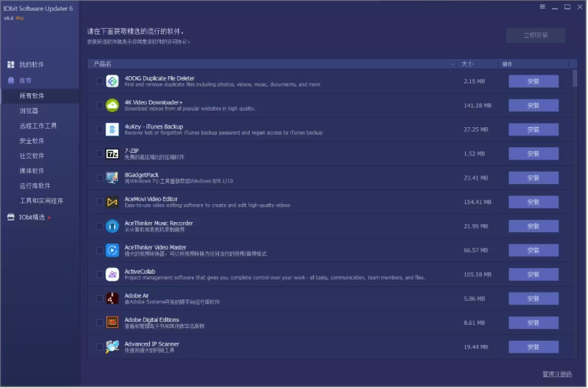Click the 141.18 MB size value
The width and height of the screenshot is (588, 388).
[477, 106]
